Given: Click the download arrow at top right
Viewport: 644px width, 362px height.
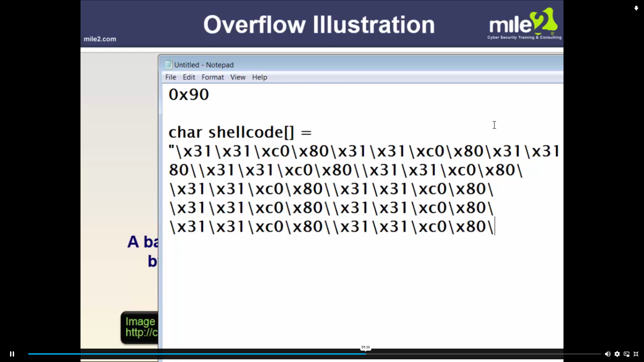Looking at the screenshot, I should pyautogui.click(x=636, y=8).
